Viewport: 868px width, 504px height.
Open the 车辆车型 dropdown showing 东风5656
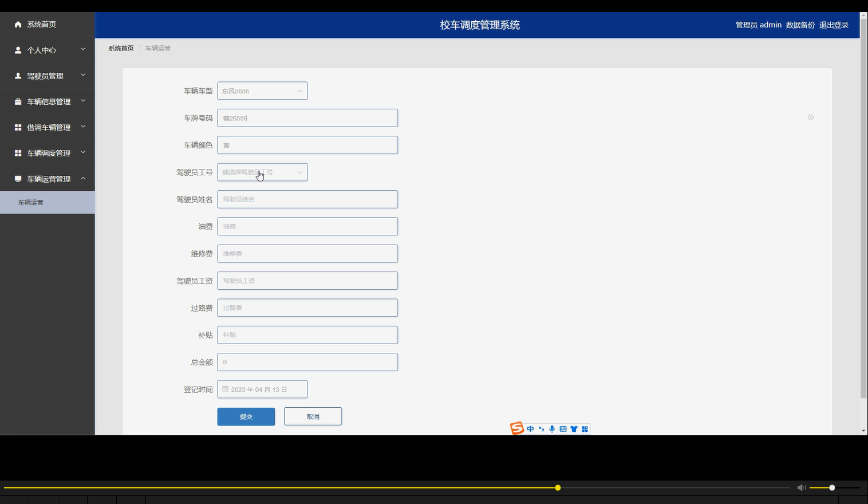[x=262, y=90]
